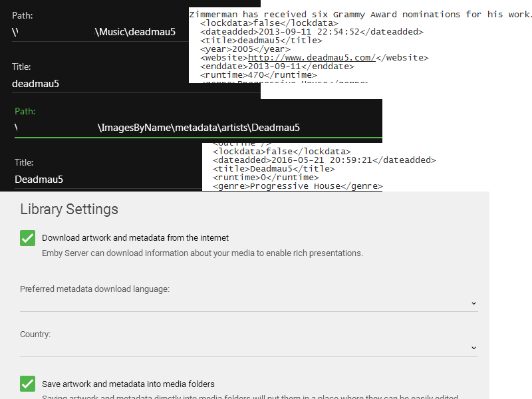Expand the Country dropdown
Viewport: 532px width, 399px height.
click(x=249, y=347)
